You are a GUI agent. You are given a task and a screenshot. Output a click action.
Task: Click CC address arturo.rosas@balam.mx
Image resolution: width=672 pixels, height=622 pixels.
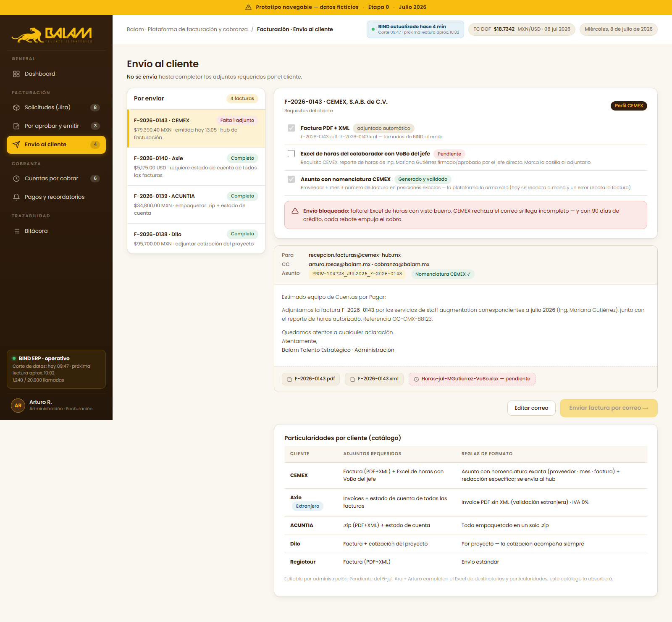[339, 264]
